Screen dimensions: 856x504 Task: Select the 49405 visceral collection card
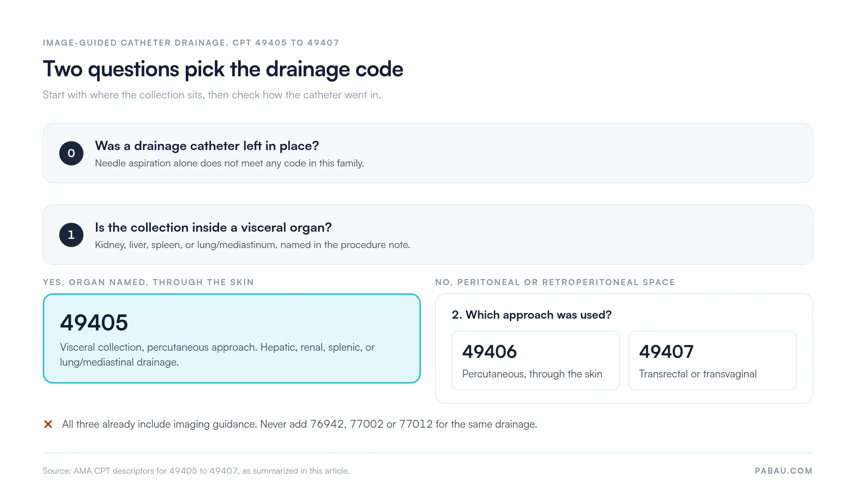pos(232,339)
